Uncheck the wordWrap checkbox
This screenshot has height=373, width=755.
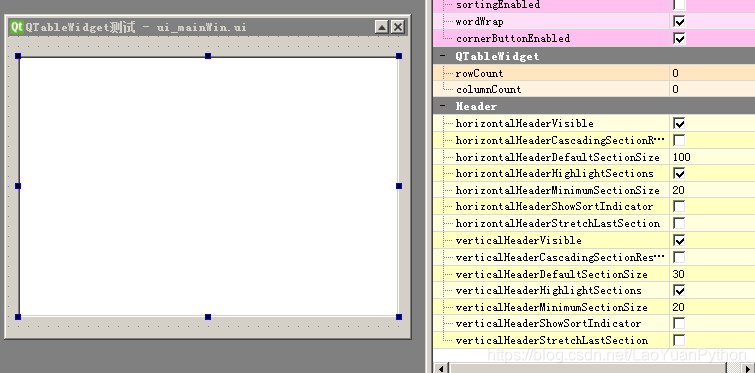pos(679,22)
